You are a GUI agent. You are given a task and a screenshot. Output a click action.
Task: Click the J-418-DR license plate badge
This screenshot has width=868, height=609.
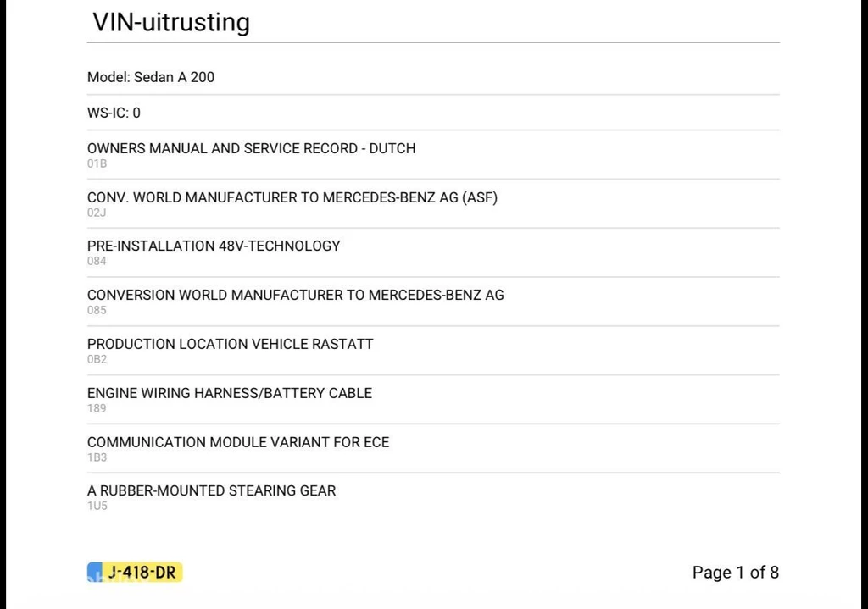click(135, 572)
